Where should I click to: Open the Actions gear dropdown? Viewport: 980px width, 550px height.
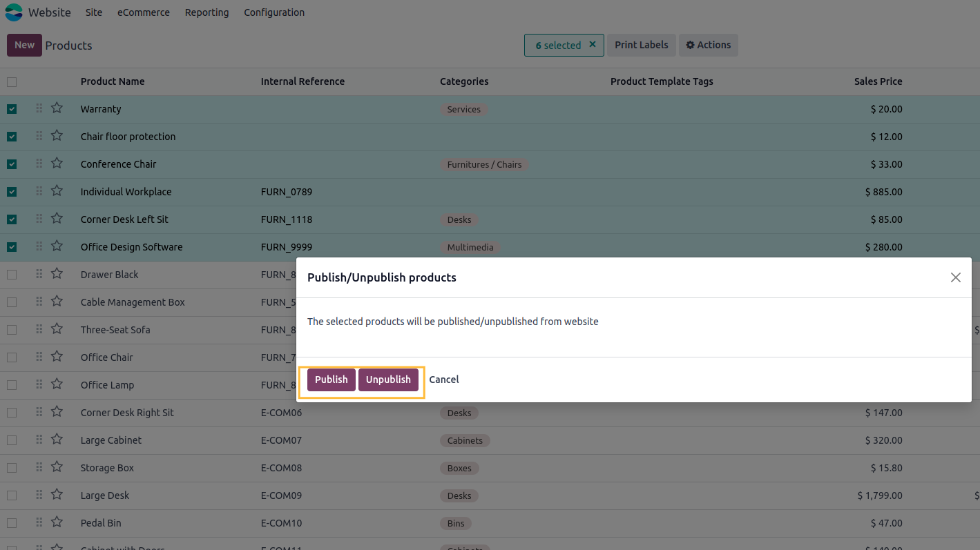click(708, 45)
